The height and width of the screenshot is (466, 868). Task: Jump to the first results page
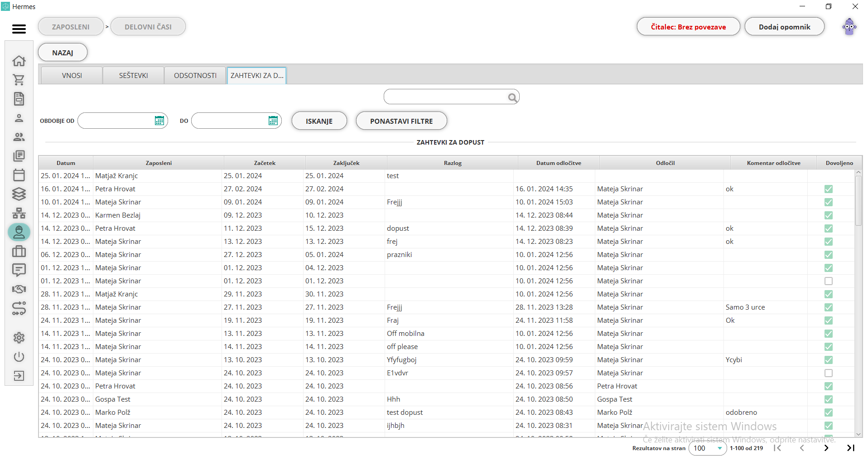(777, 448)
